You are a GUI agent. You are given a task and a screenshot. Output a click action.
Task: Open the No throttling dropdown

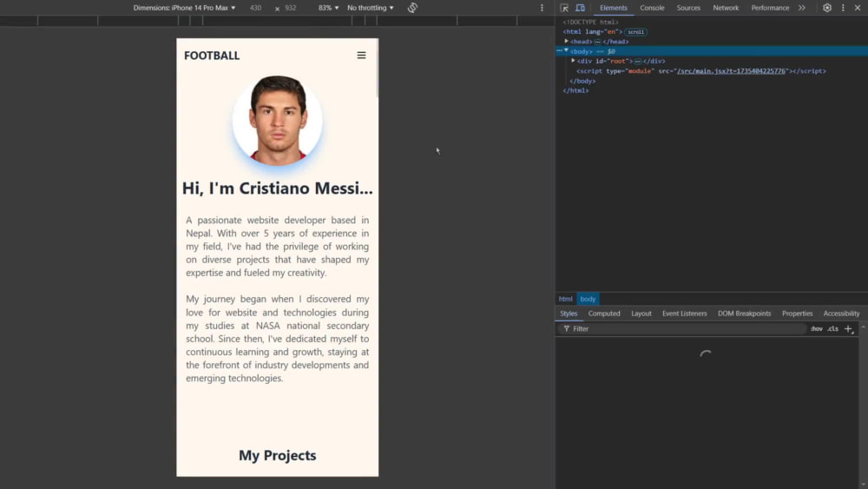371,8
